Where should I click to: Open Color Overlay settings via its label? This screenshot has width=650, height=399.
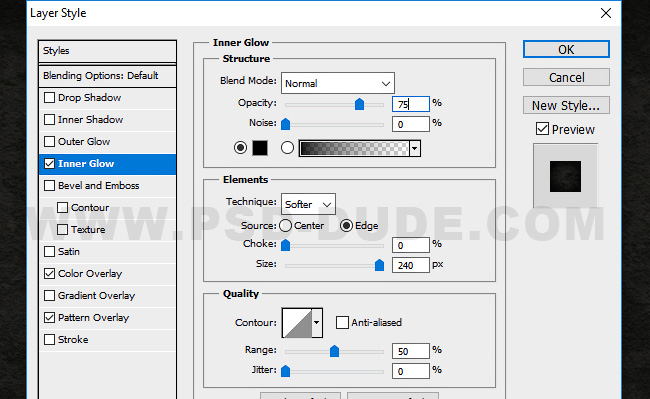(90, 273)
